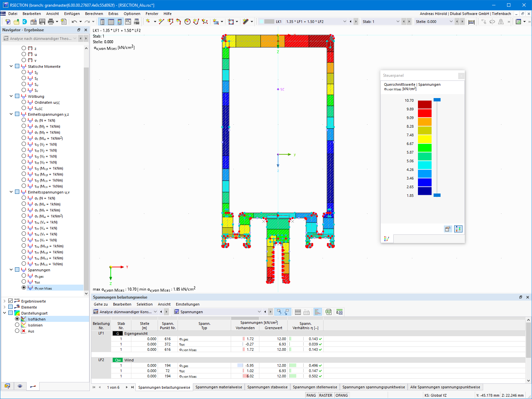Click the yellow 7.48 color swatch

[x=425, y=139]
